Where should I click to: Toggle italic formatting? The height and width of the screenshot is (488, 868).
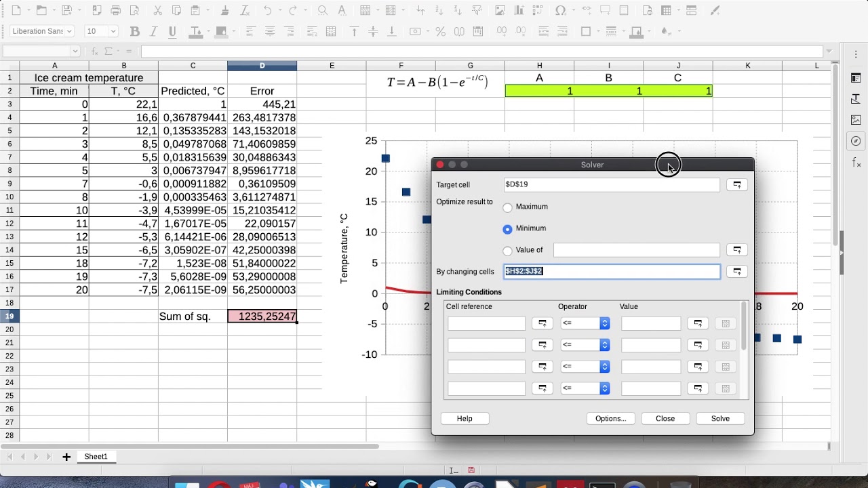153,31
